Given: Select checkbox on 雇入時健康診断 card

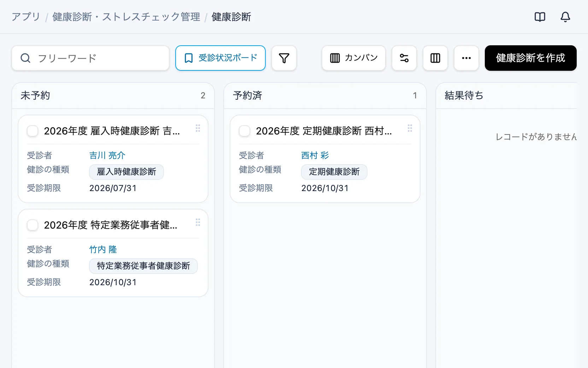Looking at the screenshot, I should [33, 131].
